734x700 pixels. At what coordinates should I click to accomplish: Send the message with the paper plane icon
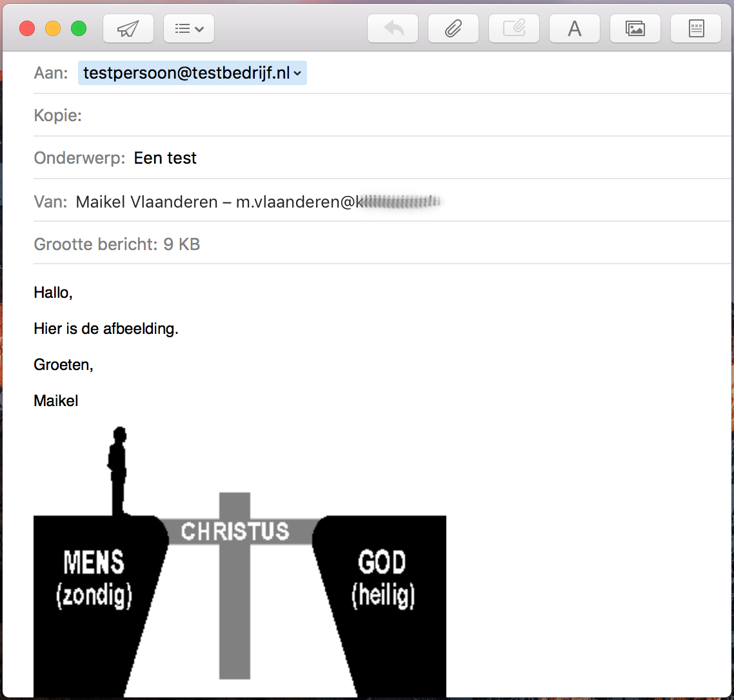pyautogui.click(x=128, y=28)
